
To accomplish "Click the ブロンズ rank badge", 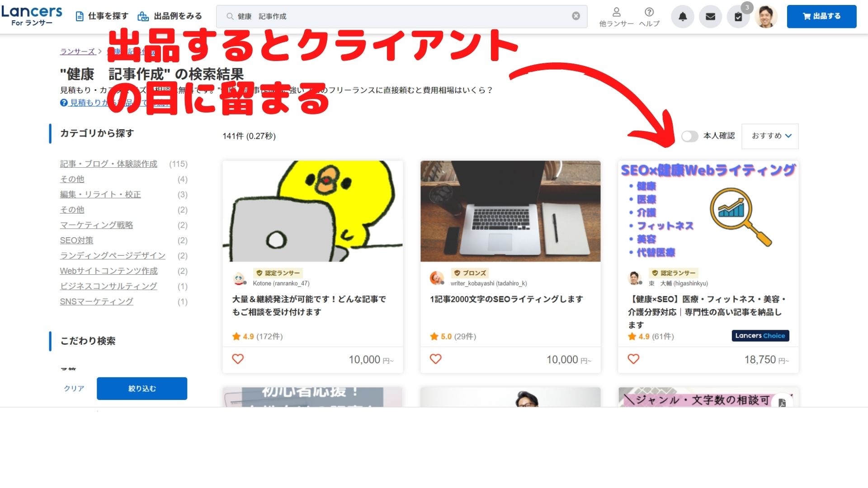I will tap(470, 273).
